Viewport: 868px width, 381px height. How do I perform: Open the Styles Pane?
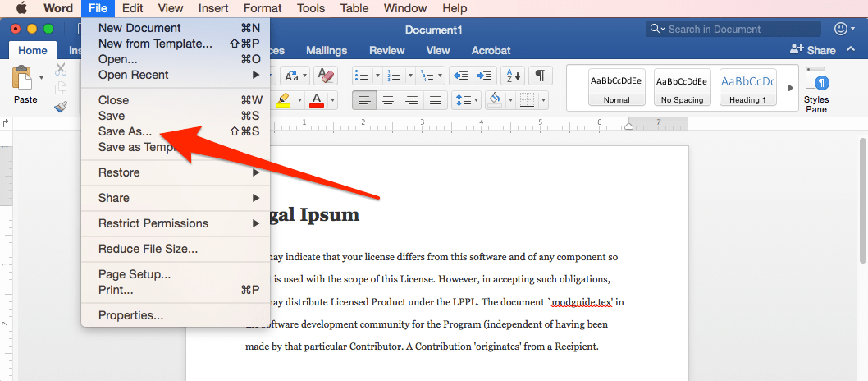(816, 89)
